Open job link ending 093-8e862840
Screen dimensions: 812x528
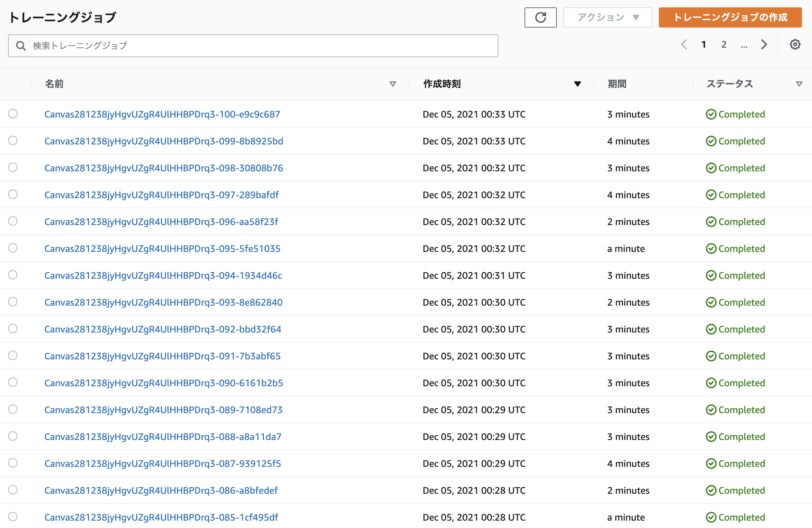point(164,302)
